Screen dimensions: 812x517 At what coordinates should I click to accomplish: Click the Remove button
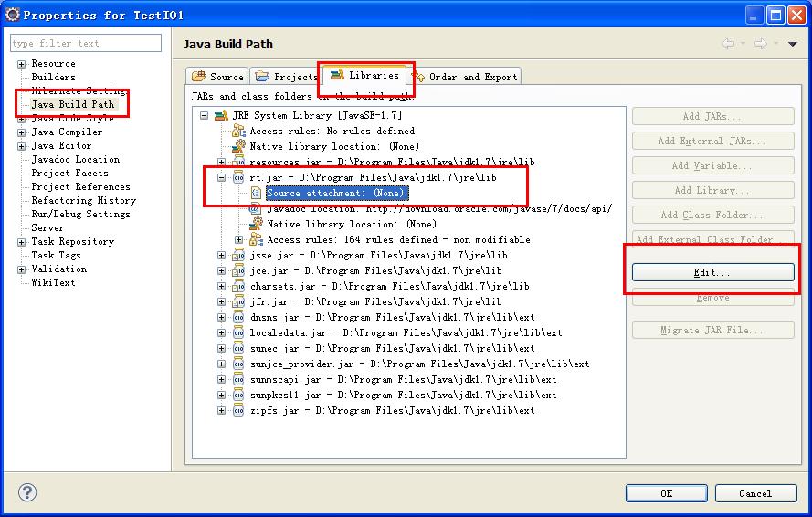pyautogui.click(x=712, y=298)
